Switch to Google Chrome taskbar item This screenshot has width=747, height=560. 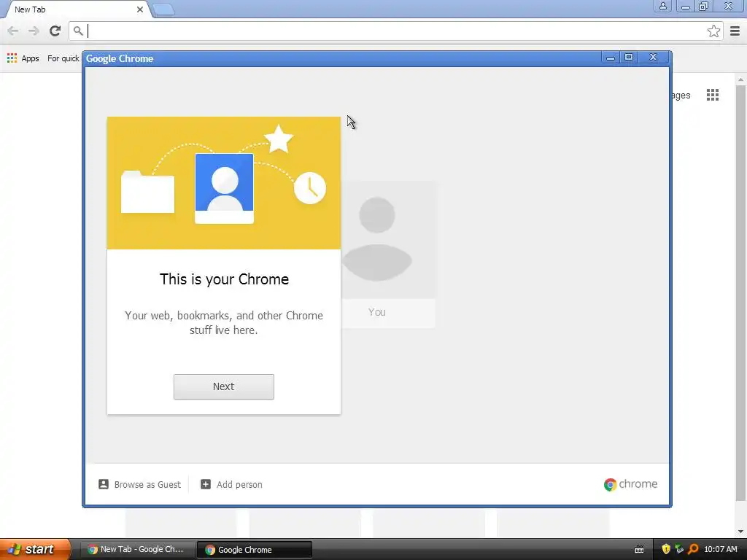click(x=255, y=550)
